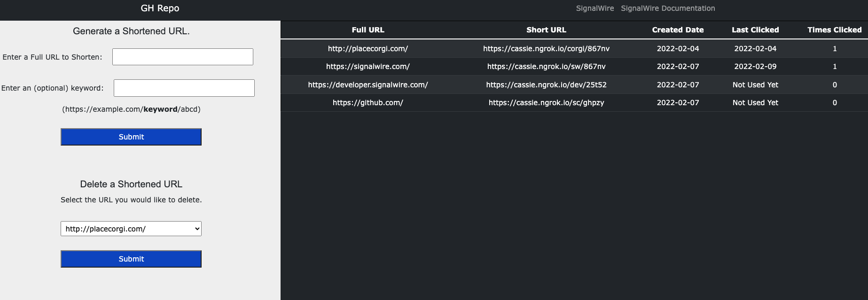This screenshot has width=868, height=300.
Task: Open the sc/ghpzy short URL
Action: click(x=546, y=102)
